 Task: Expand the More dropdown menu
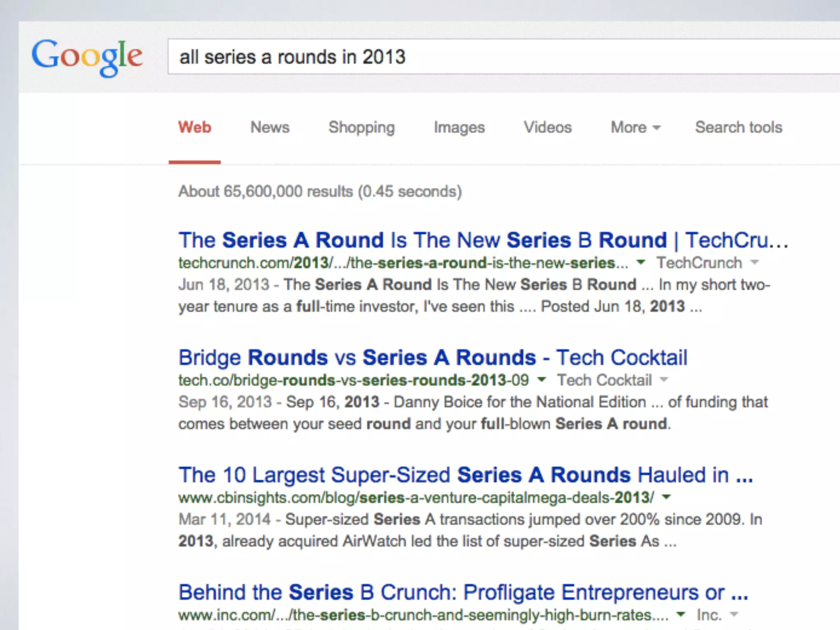[635, 127]
